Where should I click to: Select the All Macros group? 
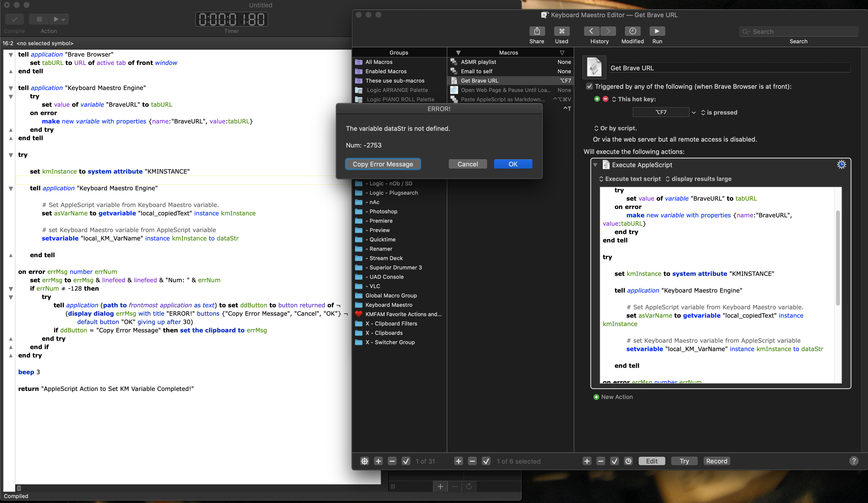pyautogui.click(x=400, y=62)
